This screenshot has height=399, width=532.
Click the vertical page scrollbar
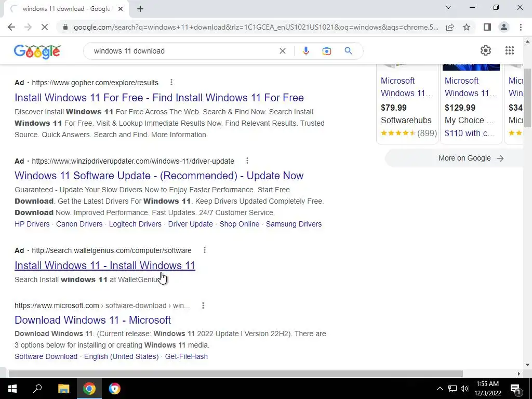pos(527,98)
